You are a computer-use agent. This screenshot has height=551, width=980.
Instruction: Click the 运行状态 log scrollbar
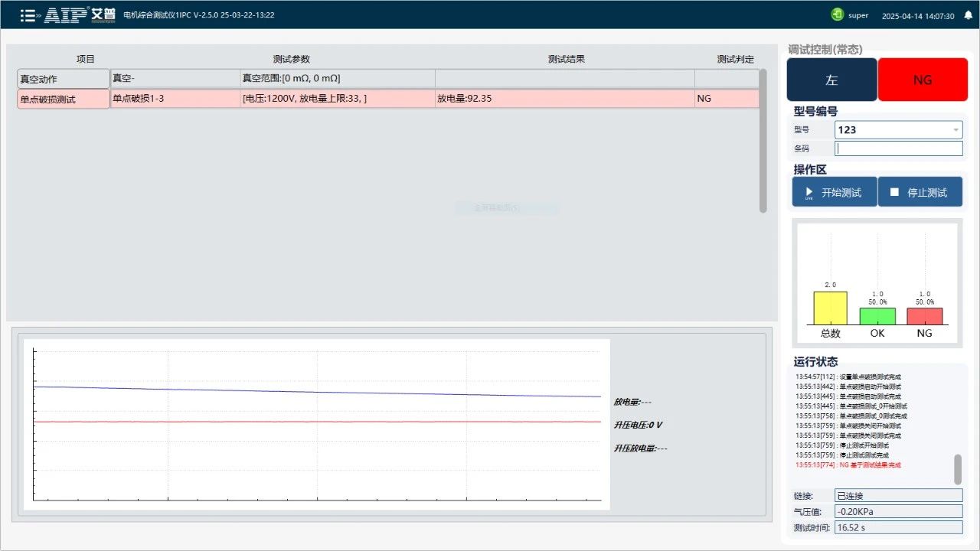pos(957,468)
